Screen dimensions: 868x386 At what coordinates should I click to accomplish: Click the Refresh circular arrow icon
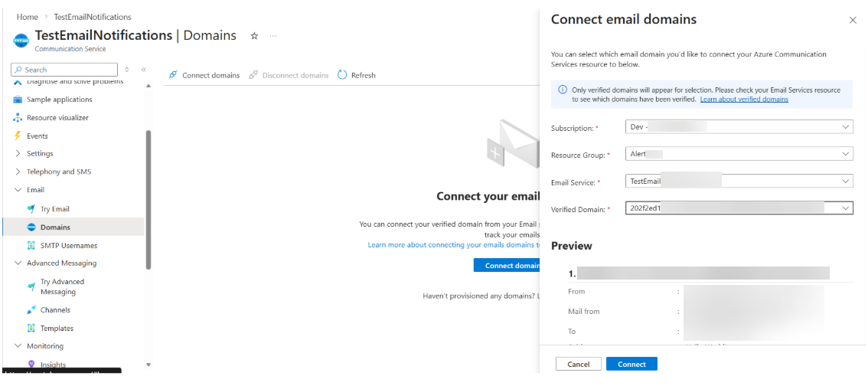(342, 75)
